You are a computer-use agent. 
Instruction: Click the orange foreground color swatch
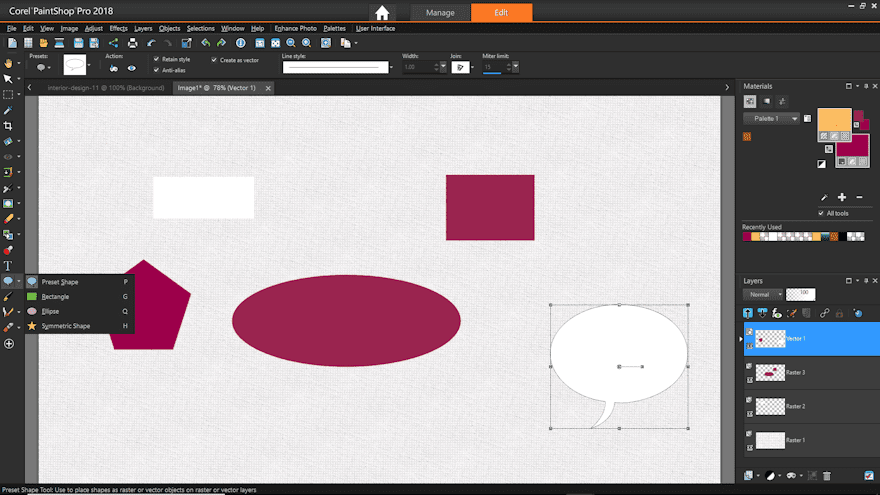point(833,120)
